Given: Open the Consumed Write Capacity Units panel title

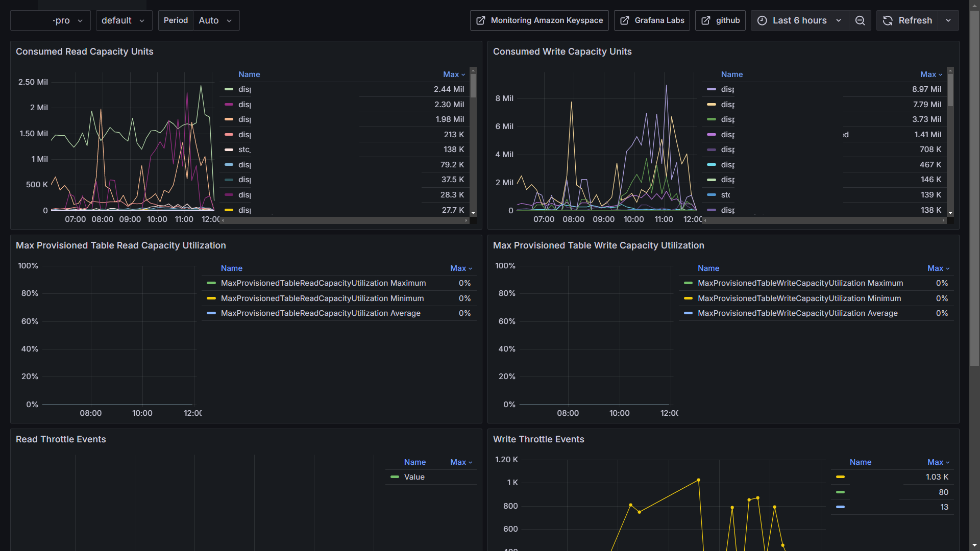Looking at the screenshot, I should [562, 52].
